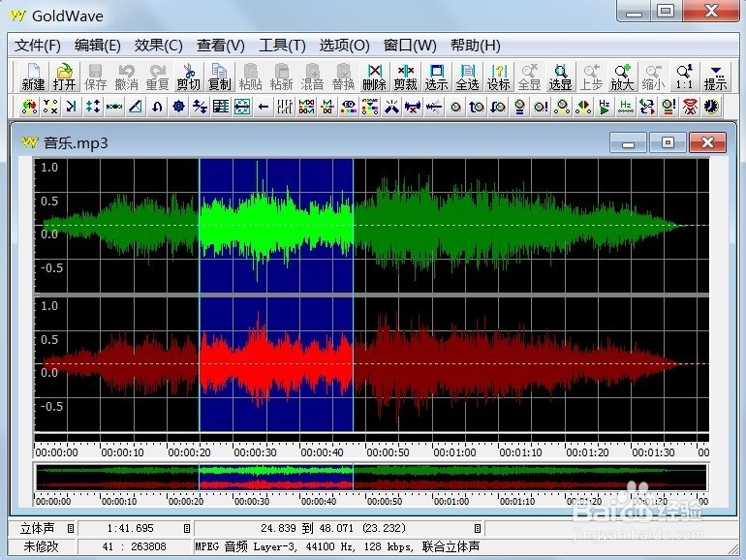This screenshot has width=746, height=560.
Task: Open the Time Warp clock icon
Action: pyautogui.click(x=711, y=107)
